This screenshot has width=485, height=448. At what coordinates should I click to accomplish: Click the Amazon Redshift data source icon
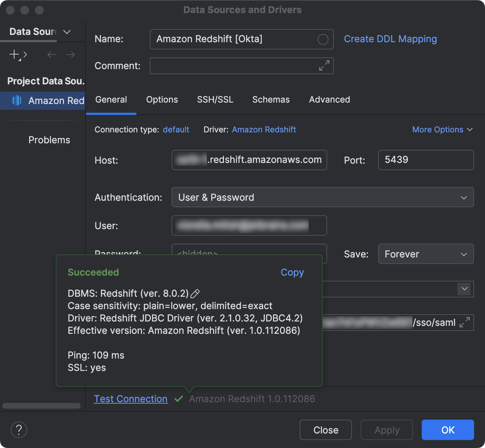click(x=17, y=100)
